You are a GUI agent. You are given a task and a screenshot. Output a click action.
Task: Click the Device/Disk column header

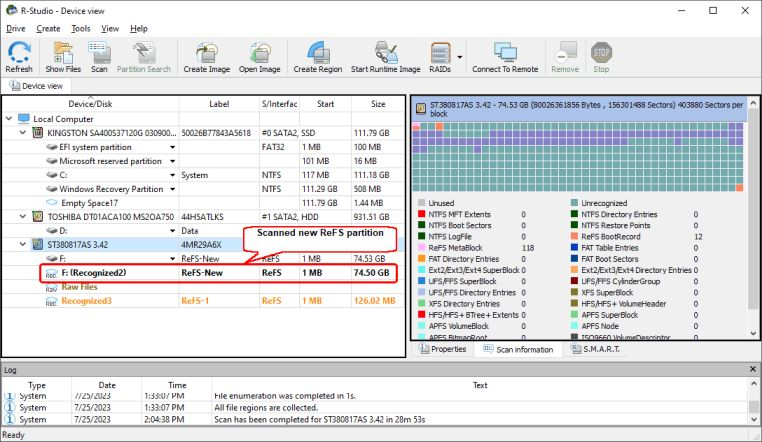point(90,104)
